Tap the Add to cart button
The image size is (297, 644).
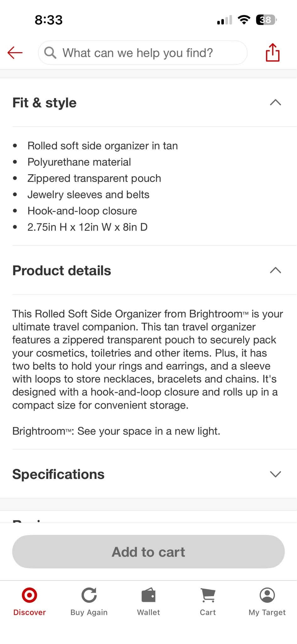coord(148,552)
